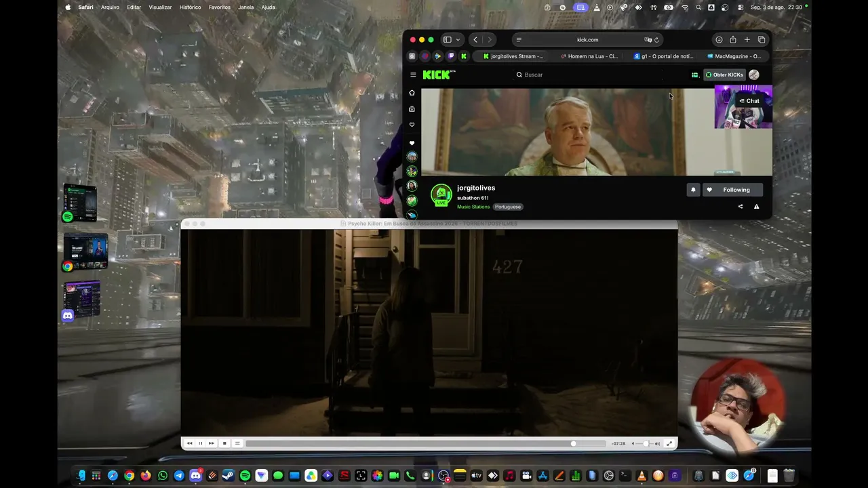Pause the movie in the player
This screenshot has height=488, width=868.
(x=200, y=443)
